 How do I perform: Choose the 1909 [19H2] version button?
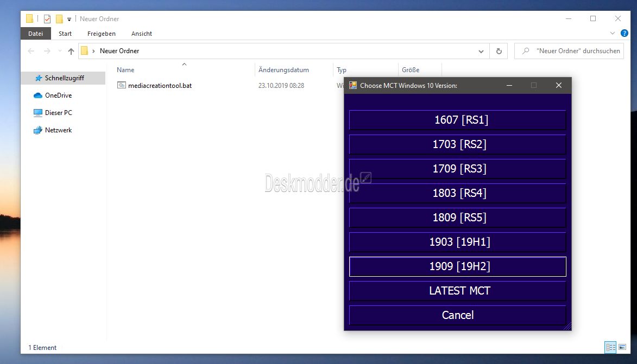(x=457, y=266)
